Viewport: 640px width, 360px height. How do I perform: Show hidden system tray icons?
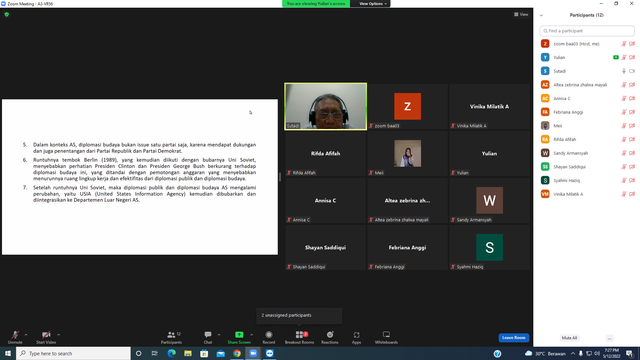point(573,353)
